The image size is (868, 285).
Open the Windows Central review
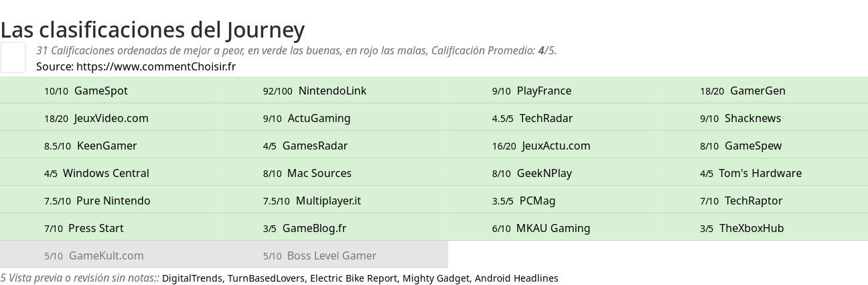pyautogui.click(x=96, y=173)
